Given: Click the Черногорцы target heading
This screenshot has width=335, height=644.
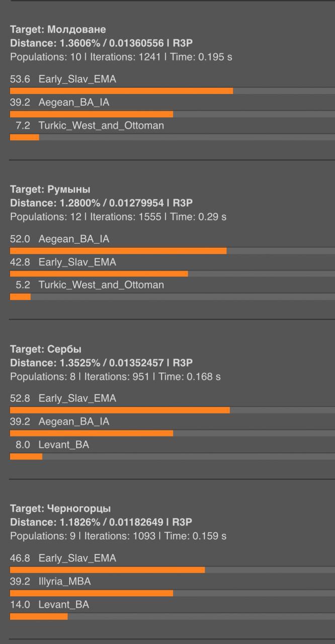Looking at the screenshot, I should 60,509.
